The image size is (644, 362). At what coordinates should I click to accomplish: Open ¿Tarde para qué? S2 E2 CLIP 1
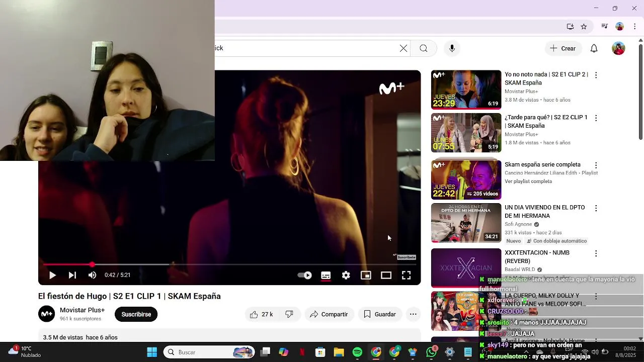tap(546, 121)
